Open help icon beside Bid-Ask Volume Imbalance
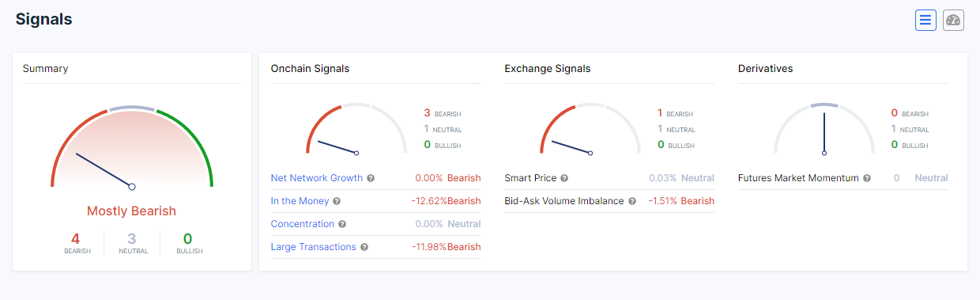Image resolution: width=980 pixels, height=300 pixels. coord(632,201)
